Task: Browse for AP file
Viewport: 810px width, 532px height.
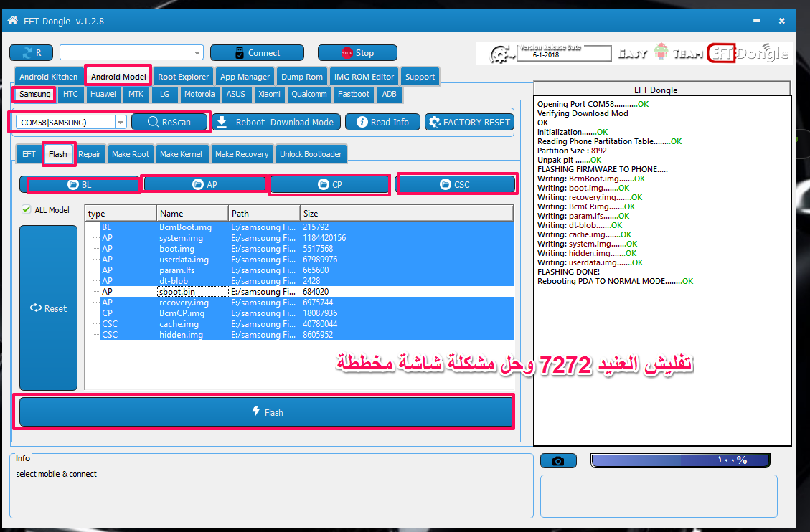Action: point(205,184)
